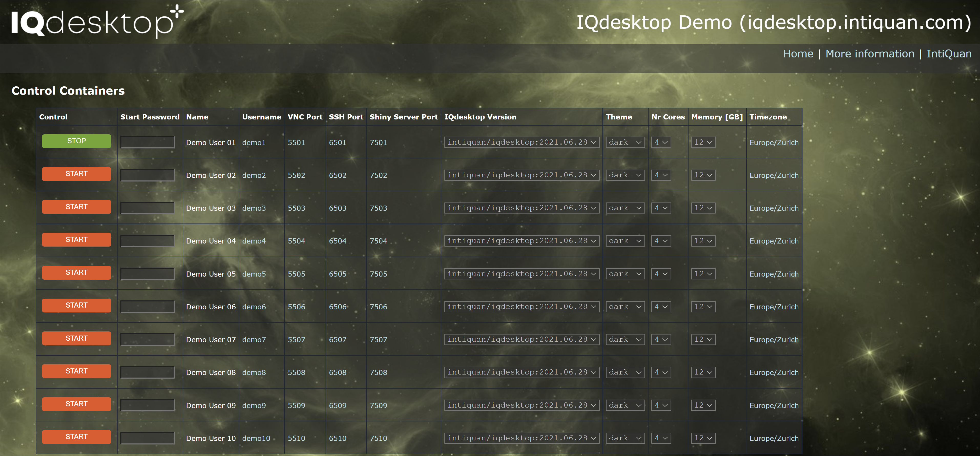
Task: Start the Demo User 06 container
Action: point(77,305)
